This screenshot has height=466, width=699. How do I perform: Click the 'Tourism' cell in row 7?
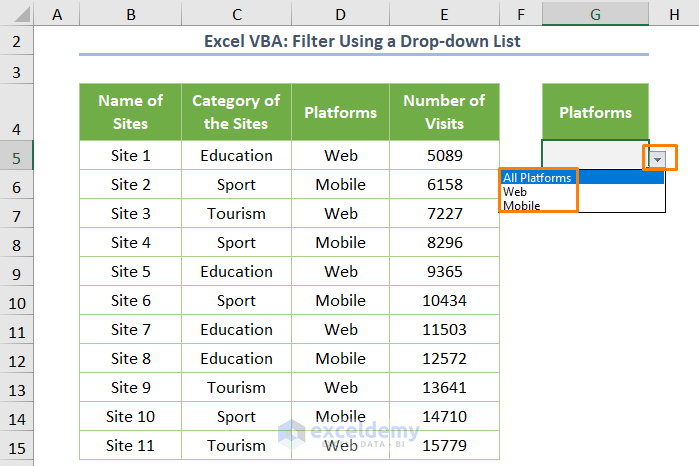pyautogui.click(x=236, y=214)
